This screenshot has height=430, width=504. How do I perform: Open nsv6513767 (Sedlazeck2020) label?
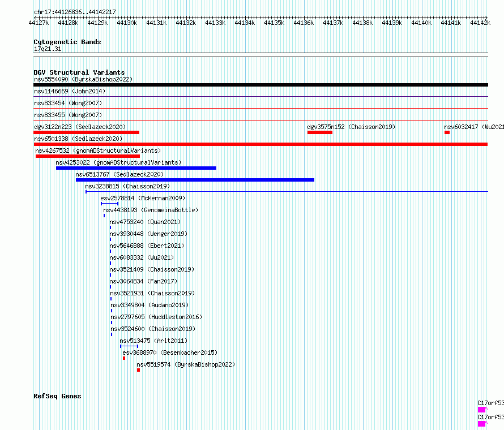[119, 174]
